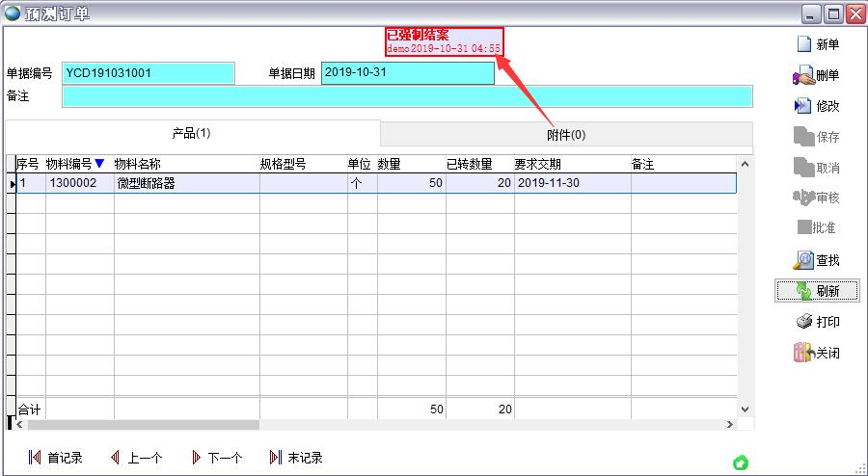Click the 修改 (Edit) icon
The image size is (868, 476).
803,106
